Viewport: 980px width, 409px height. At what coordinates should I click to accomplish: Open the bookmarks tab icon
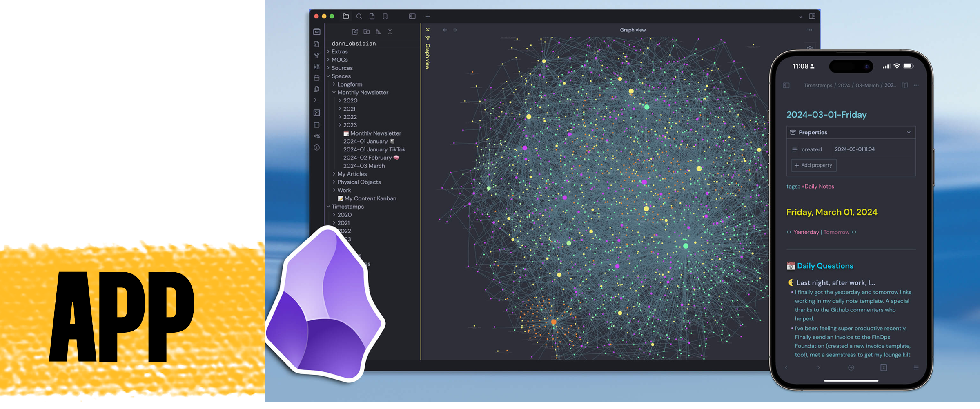pos(385,16)
